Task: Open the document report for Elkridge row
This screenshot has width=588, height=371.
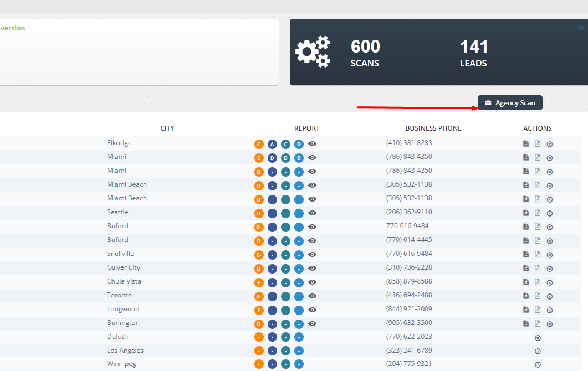Action: point(526,144)
